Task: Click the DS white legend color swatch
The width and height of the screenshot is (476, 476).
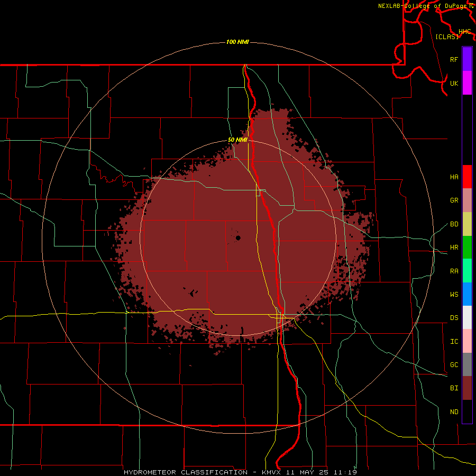Action: tap(467, 317)
